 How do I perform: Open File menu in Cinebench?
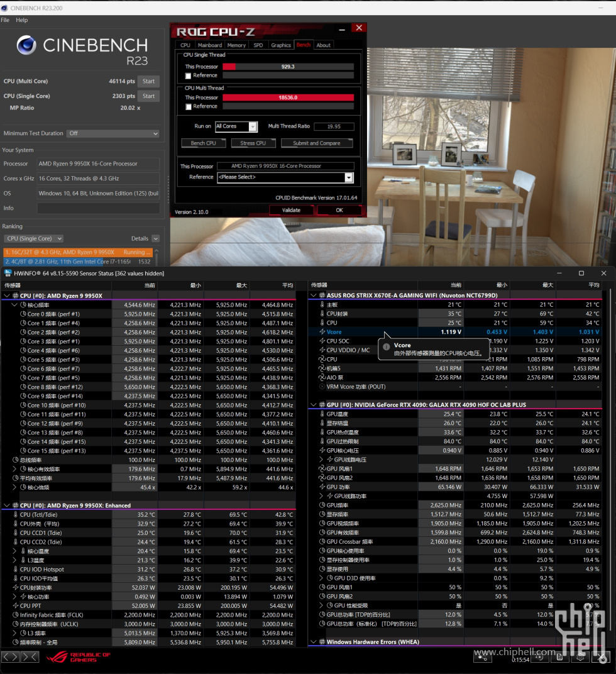tap(5, 19)
